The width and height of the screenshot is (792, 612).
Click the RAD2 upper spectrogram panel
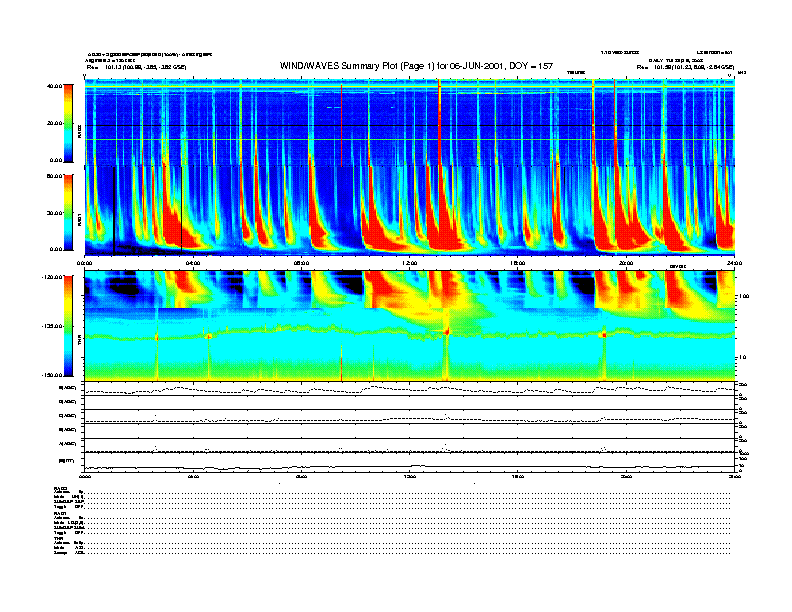coord(409,122)
